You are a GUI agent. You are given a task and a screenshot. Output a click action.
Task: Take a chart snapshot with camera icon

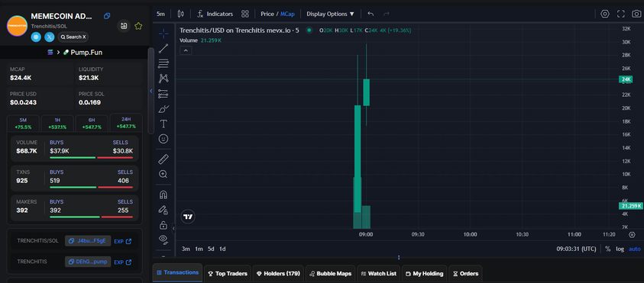point(636,14)
